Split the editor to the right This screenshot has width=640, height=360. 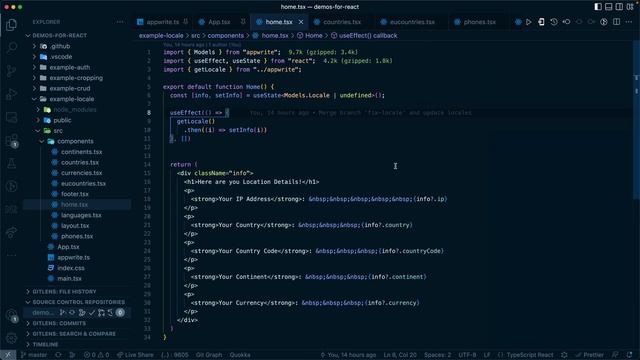pos(616,22)
